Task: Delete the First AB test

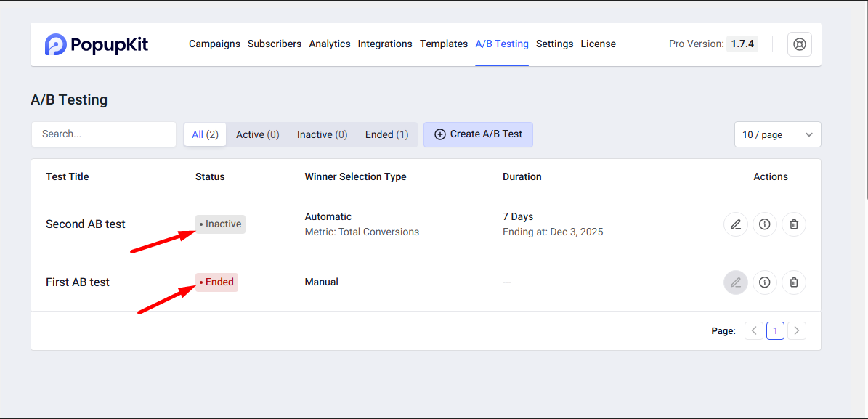Action: (794, 282)
